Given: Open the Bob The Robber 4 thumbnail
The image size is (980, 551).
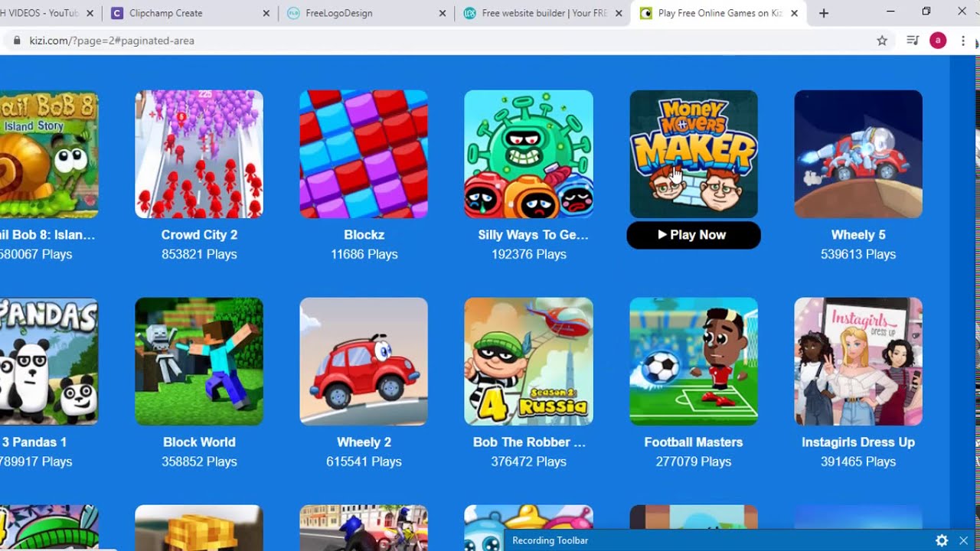Looking at the screenshot, I should (x=528, y=361).
